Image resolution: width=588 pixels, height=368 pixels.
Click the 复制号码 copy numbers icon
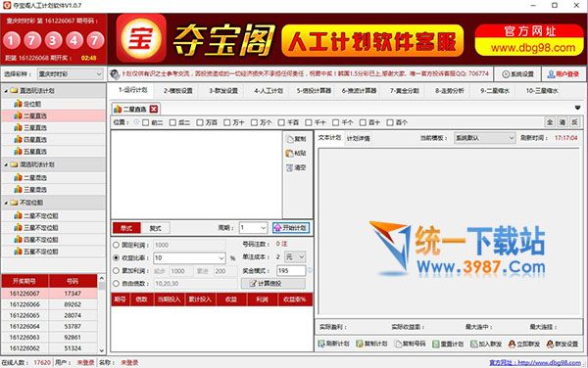click(398, 344)
